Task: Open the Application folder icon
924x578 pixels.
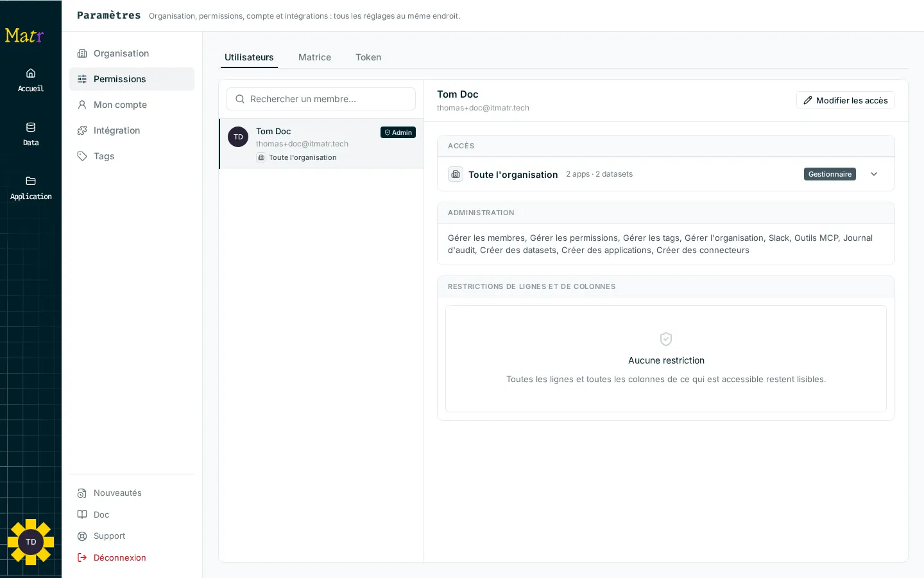Action: pos(31,181)
